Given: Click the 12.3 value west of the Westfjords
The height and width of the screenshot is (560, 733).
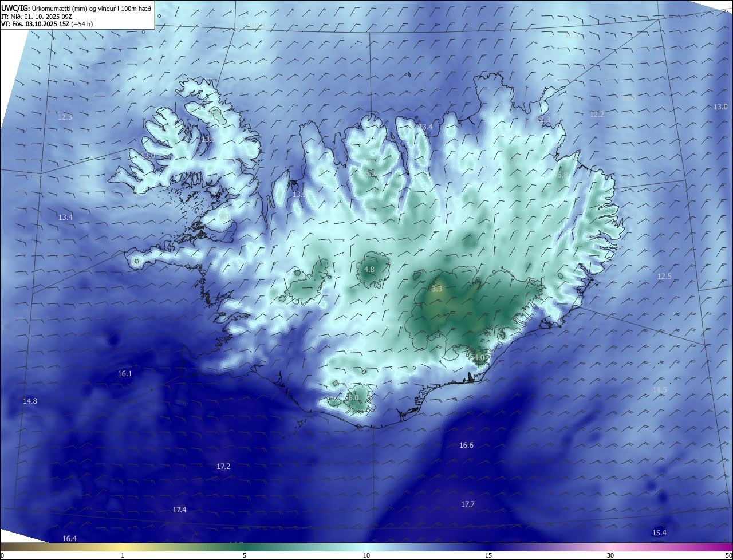Looking at the screenshot, I should (65, 117).
